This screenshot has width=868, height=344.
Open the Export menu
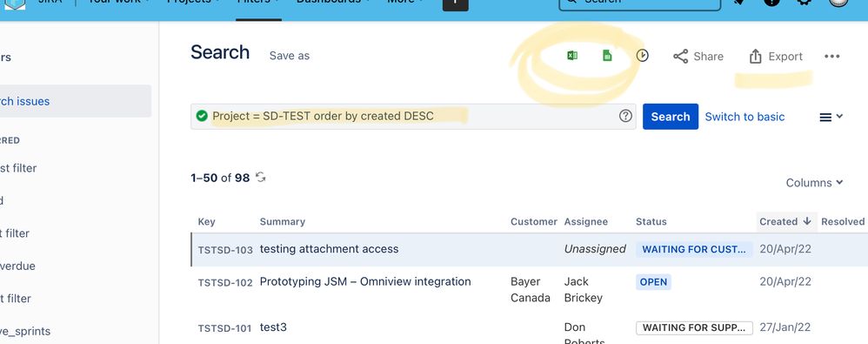tap(776, 56)
